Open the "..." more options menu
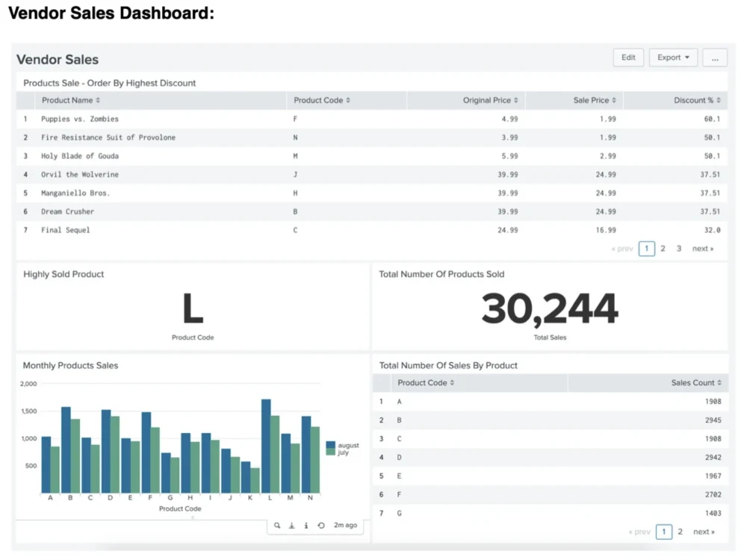The height and width of the screenshot is (560, 747). (715, 57)
